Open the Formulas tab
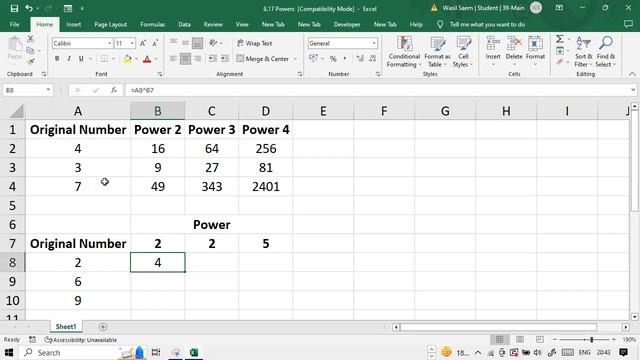 coord(153,24)
